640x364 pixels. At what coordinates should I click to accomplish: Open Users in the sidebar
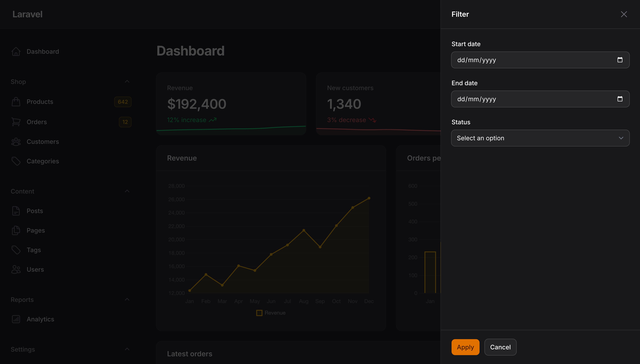71,269
